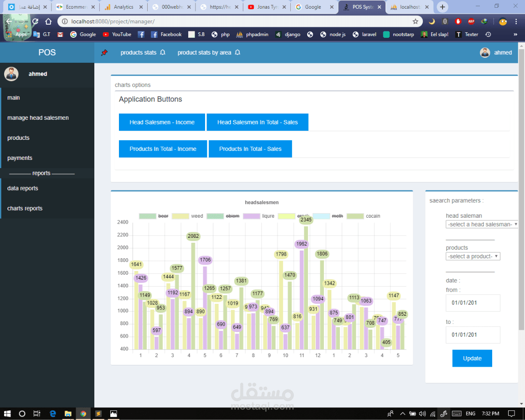
Task: Switch to the localhost browser tab
Action: pos(407,7)
